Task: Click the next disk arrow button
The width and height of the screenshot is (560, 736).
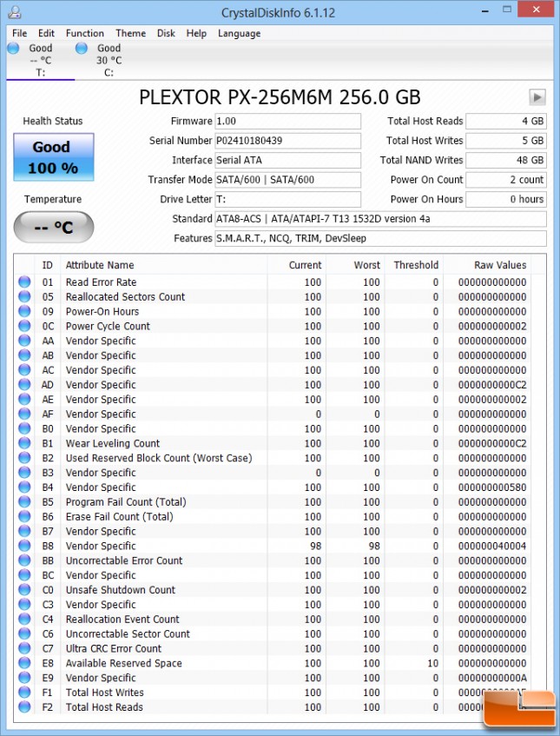Action: pyautogui.click(x=537, y=97)
